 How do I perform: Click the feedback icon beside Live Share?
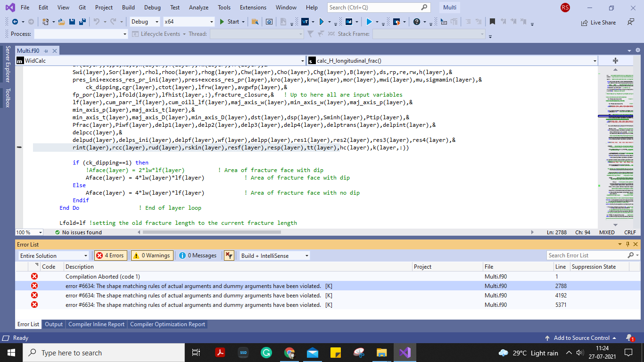coord(631,22)
